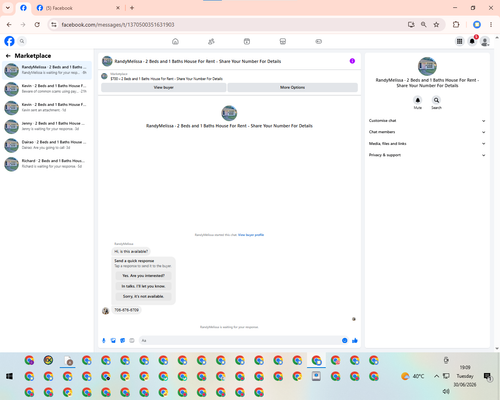The height and width of the screenshot is (400, 500).
Task: Expand the Chat members section
Action: pos(427,132)
